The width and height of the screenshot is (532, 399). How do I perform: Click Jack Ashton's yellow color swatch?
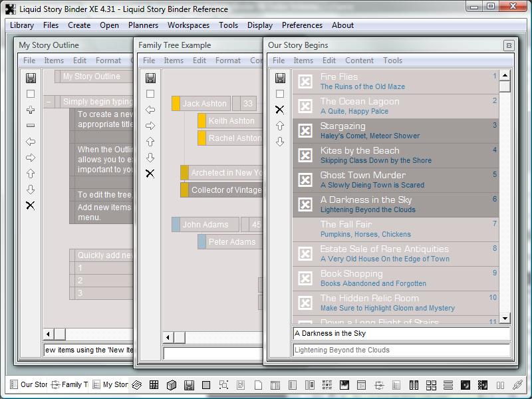point(176,104)
